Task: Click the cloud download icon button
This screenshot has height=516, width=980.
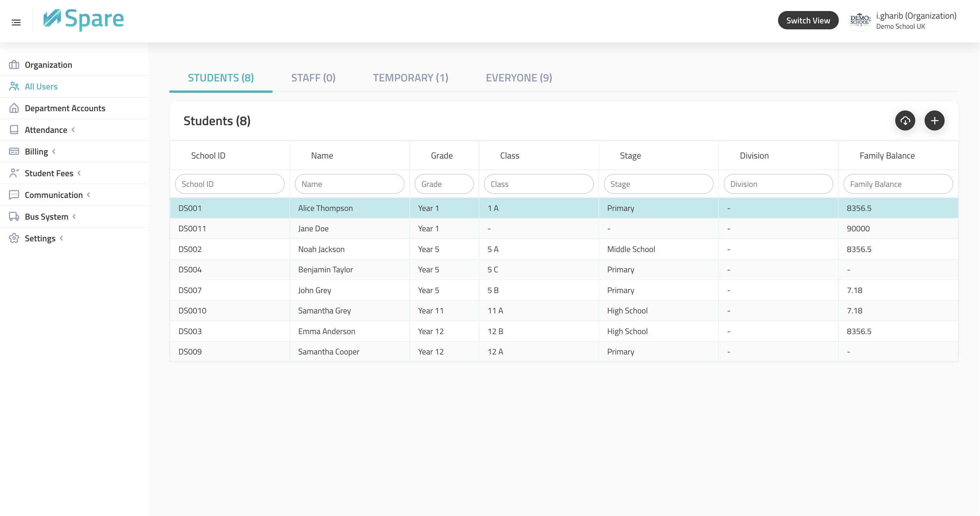Action: 905,120
